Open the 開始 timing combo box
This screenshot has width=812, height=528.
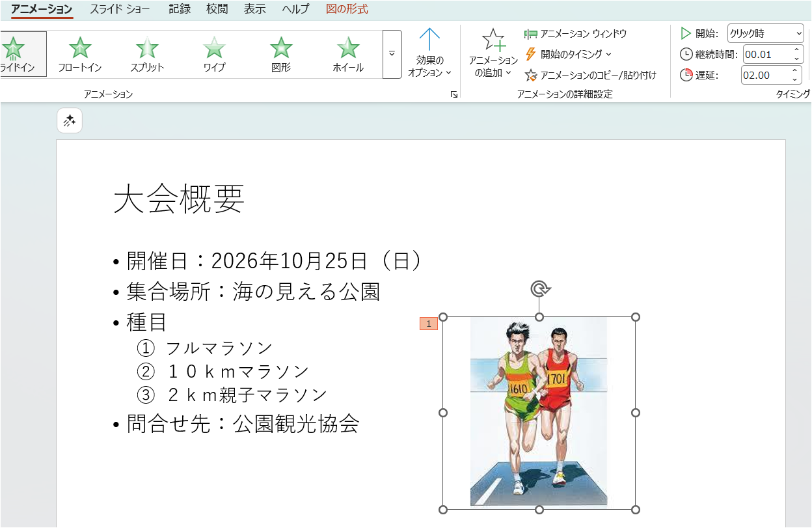[765, 34]
